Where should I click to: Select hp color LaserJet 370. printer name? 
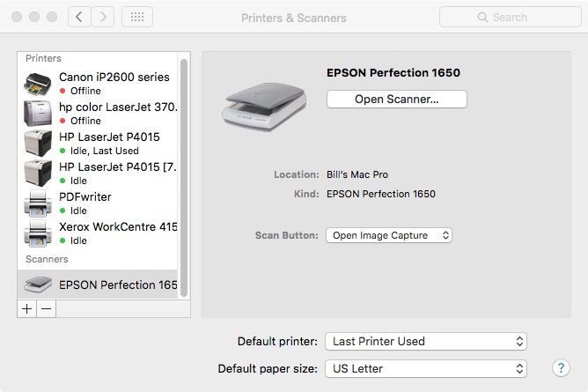pyautogui.click(x=118, y=107)
